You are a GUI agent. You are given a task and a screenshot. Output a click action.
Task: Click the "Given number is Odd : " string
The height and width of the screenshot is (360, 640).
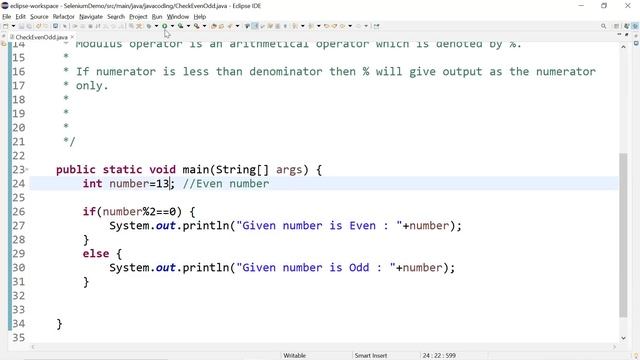tap(316, 268)
